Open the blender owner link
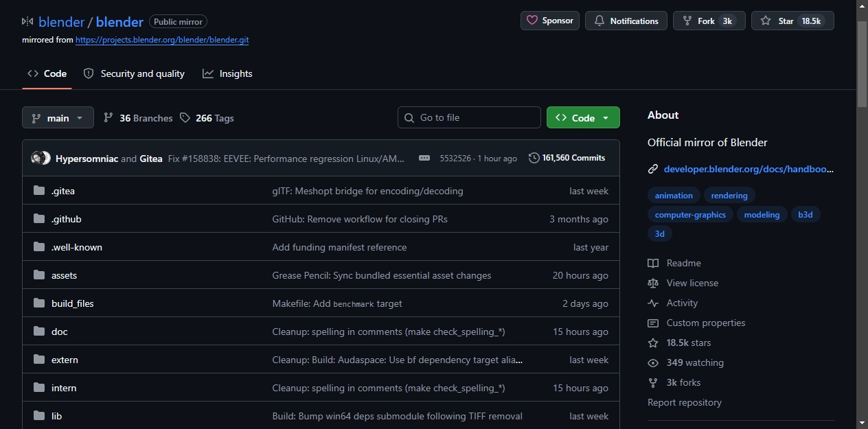The height and width of the screenshot is (429, 868). point(62,21)
